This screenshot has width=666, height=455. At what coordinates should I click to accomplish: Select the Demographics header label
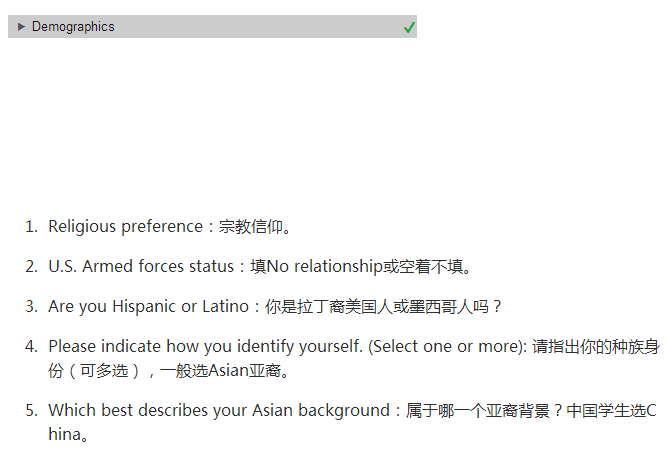[x=73, y=27]
